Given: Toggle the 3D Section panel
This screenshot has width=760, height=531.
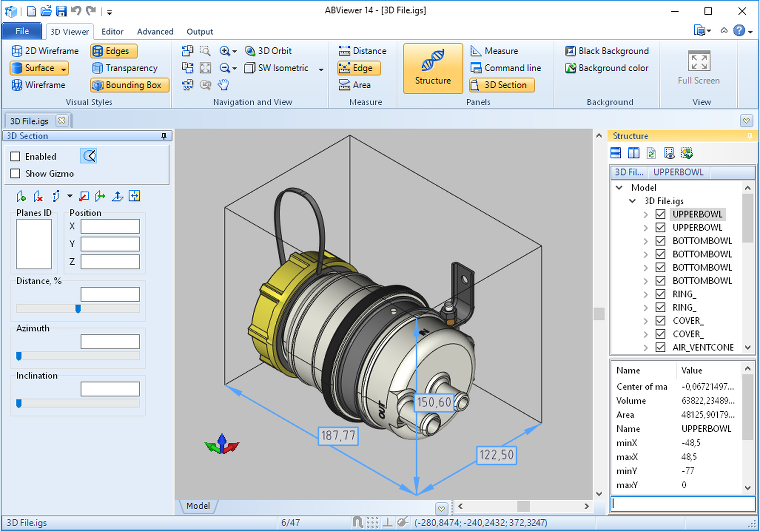Looking at the screenshot, I should coord(502,85).
